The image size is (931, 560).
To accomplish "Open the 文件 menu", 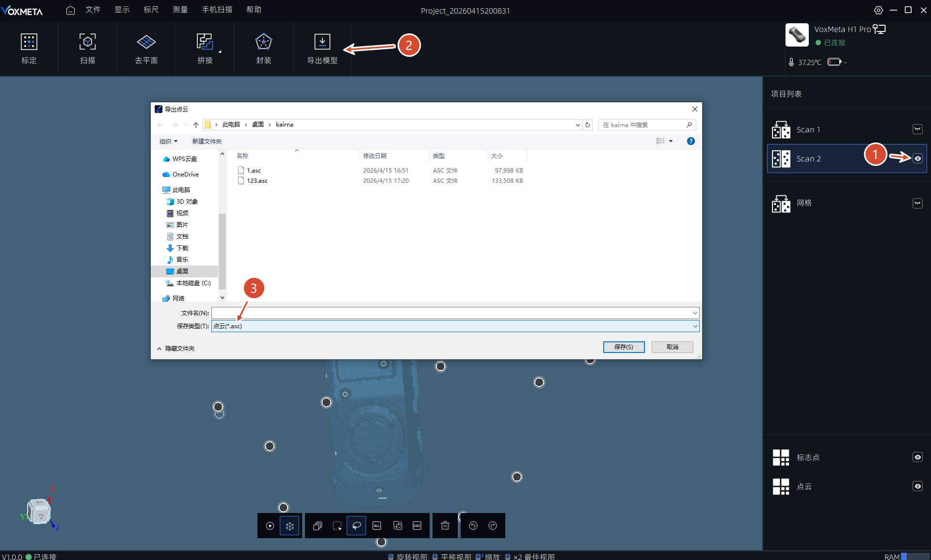I will click(x=93, y=10).
